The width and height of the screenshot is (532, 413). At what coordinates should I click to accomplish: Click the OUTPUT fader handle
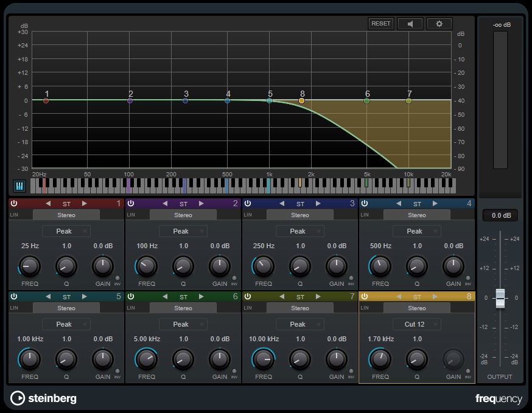coord(500,299)
